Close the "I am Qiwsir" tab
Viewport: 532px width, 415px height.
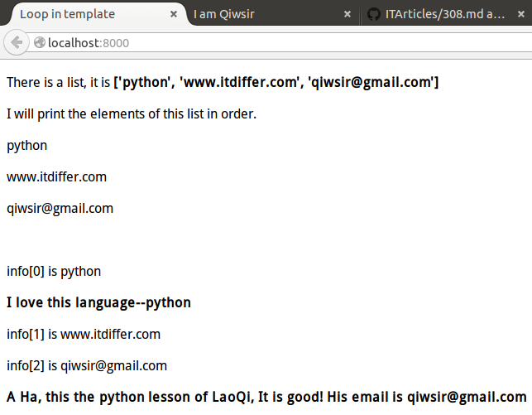tap(347, 14)
